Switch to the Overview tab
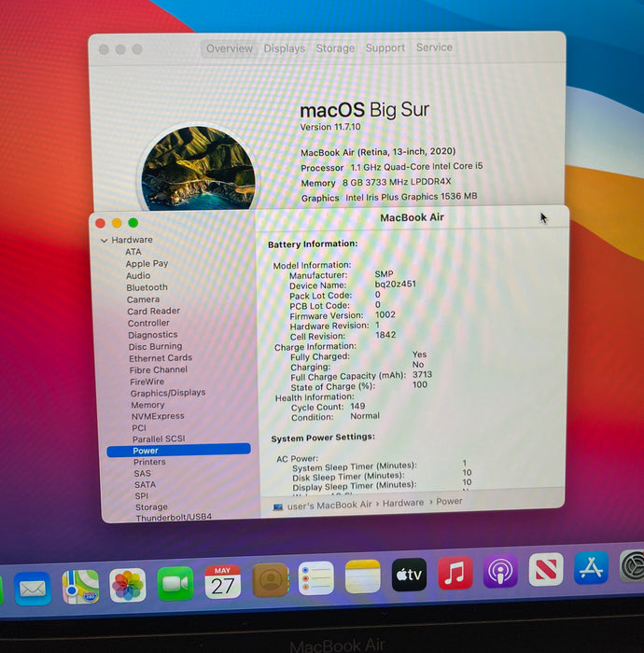Viewport: 644px width, 653px height. point(230,49)
